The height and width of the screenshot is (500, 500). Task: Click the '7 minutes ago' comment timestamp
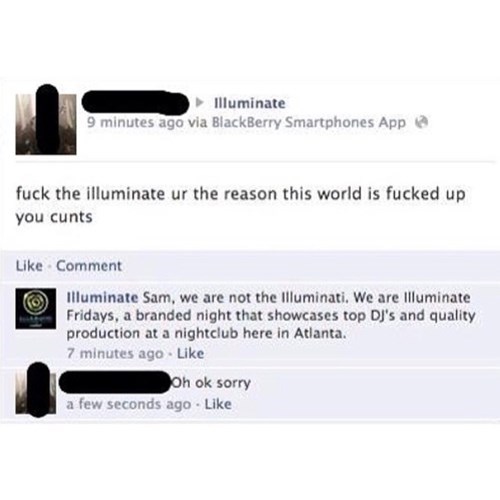click(x=115, y=353)
